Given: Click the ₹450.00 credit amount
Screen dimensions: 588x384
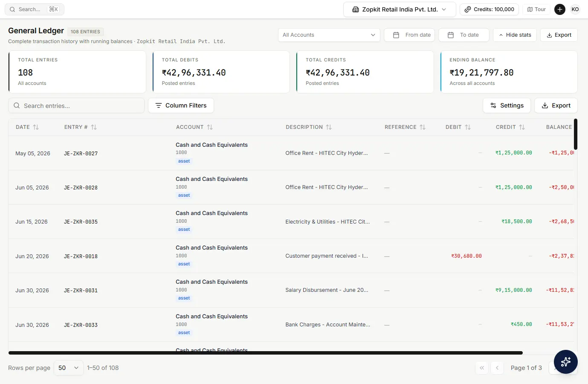Looking at the screenshot, I should pos(521,324).
